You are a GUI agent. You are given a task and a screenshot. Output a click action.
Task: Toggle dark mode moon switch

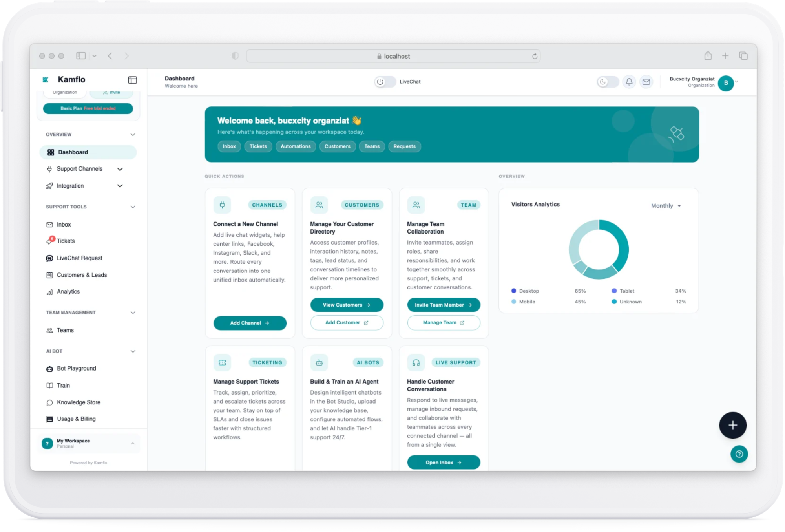(x=608, y=82)
